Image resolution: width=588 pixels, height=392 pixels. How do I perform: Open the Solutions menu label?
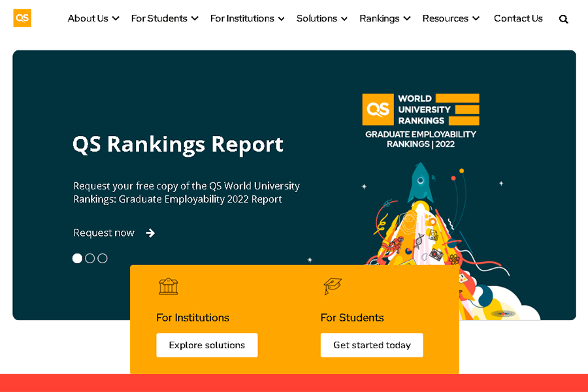(317, 18)
